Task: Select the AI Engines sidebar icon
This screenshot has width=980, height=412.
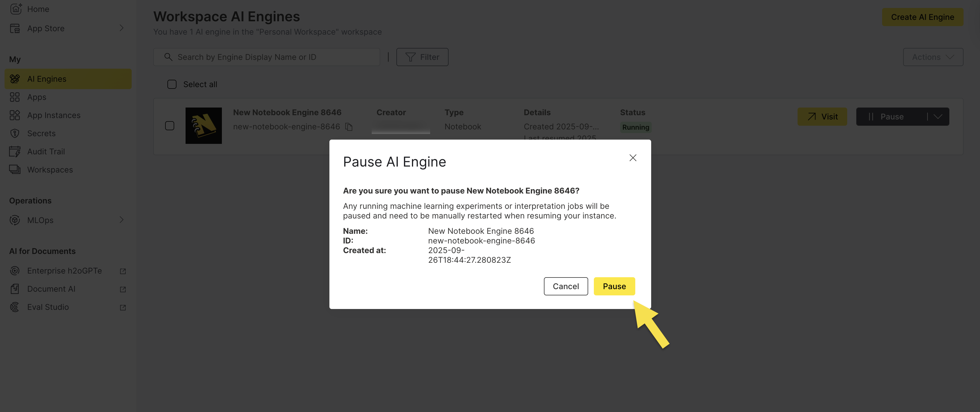Action: (15, 79)
